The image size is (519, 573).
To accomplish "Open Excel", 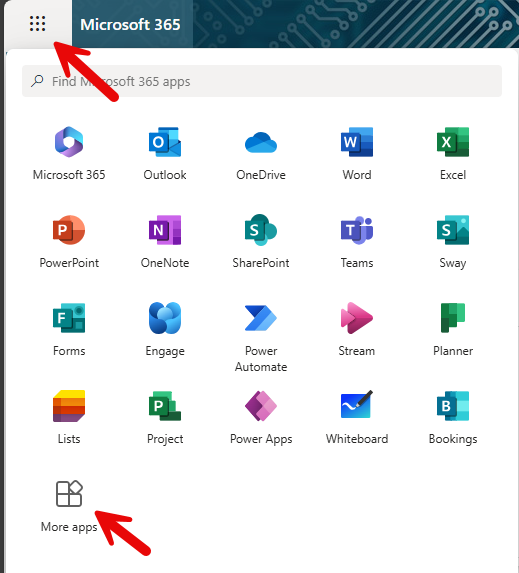I will [x=453, y=142].
